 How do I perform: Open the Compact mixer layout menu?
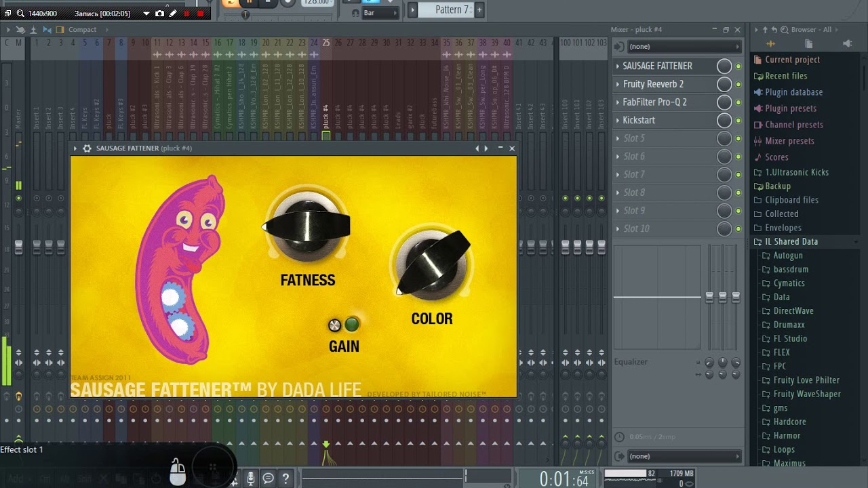pyautogui.click(x=82, y=30)
